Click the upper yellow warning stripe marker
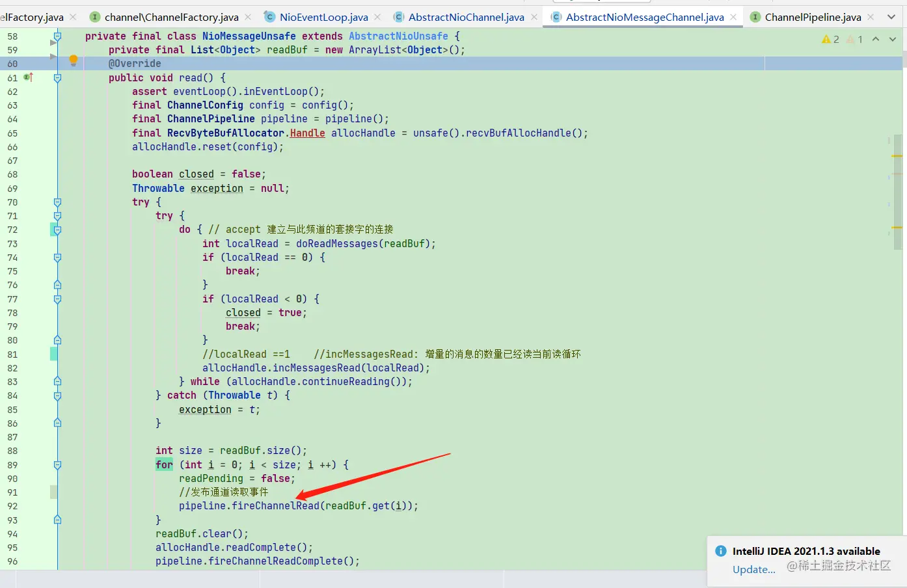The image size is (907, 588). (897, 156)
